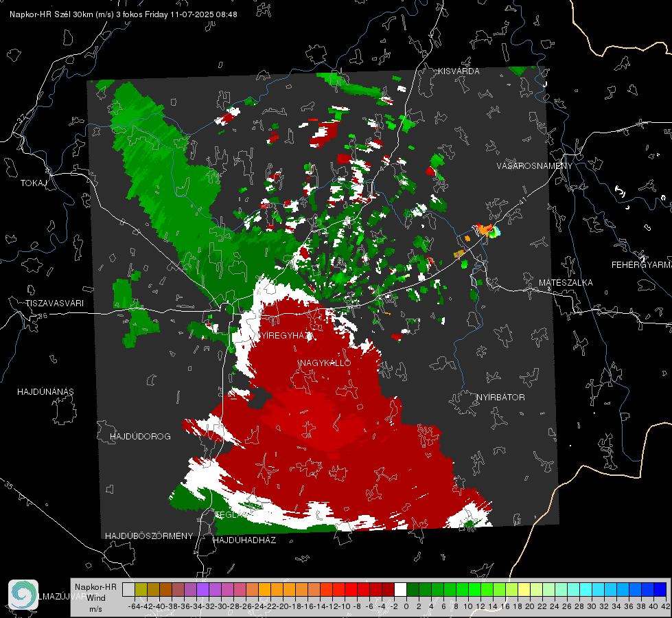The image size is (672, 618).
Task: Select the HAJDÚBÖSZÖRMÉNY city label
Action: point(149,536)
